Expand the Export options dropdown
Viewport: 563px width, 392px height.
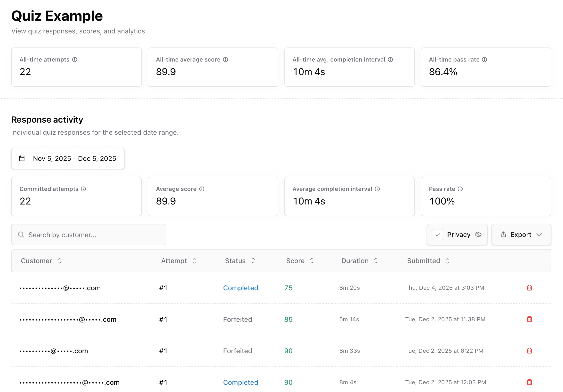[539, 235]
